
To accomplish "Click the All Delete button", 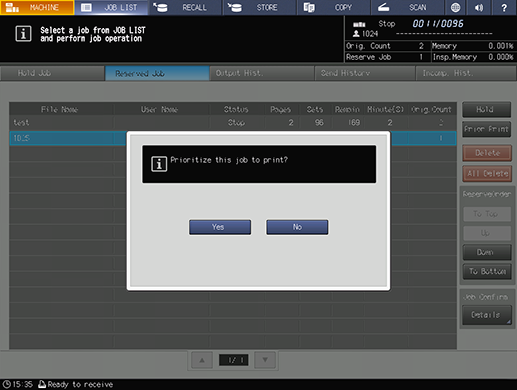I will (487, 173).
